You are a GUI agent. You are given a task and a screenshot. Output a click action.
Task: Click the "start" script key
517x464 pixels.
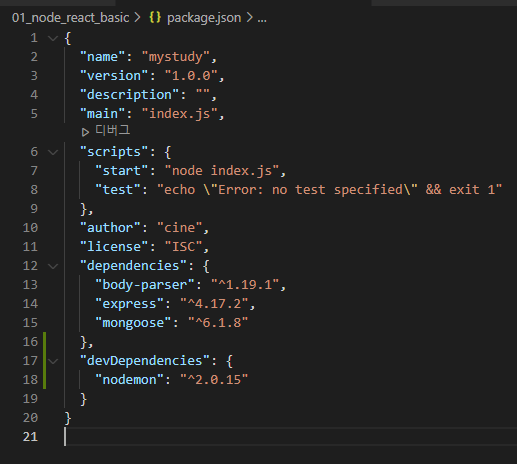[122, 171]
